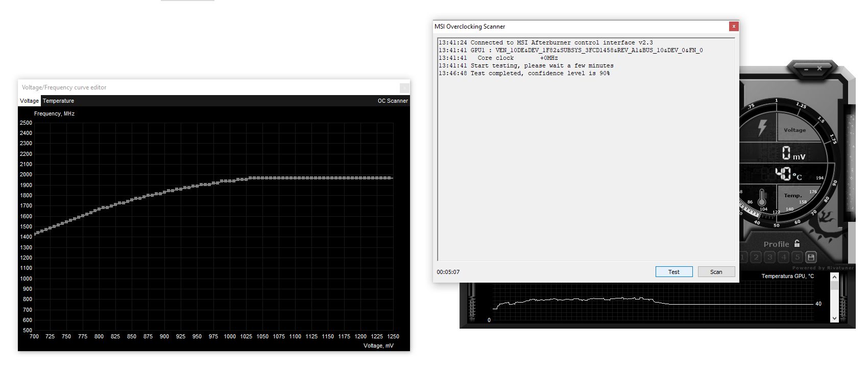Select profile slot 3 in Afterburner
Image resolution: width=868 pixels, height=368 pixels.
(x=770, y=257)
